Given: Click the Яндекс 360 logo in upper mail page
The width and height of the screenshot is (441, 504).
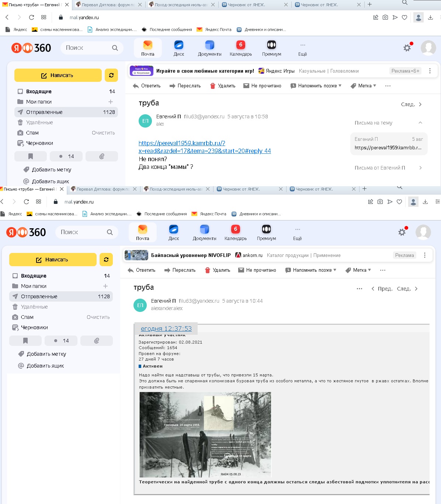Looking at the screenshot, I should pos(31,48).
